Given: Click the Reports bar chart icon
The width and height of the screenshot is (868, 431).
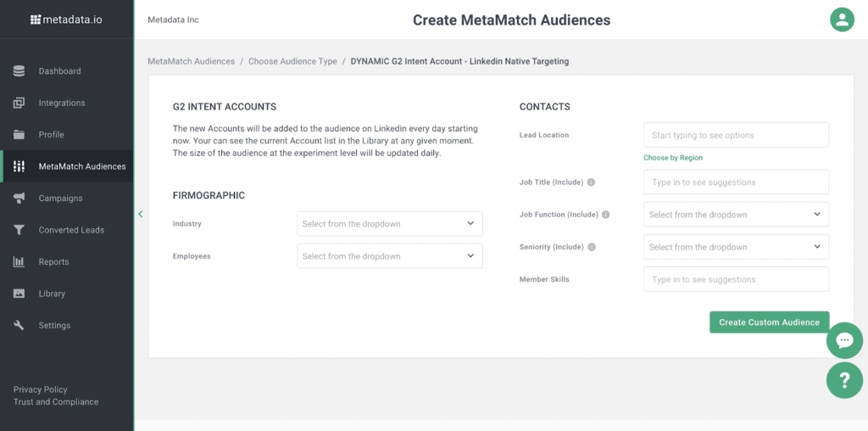Looking at the screenshot, I should [19, 261].
